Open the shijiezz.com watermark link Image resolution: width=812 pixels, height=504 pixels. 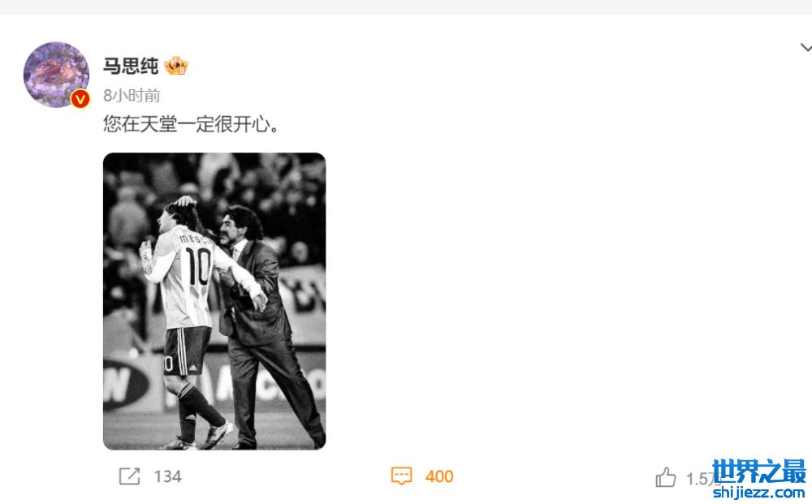[758, 492]
